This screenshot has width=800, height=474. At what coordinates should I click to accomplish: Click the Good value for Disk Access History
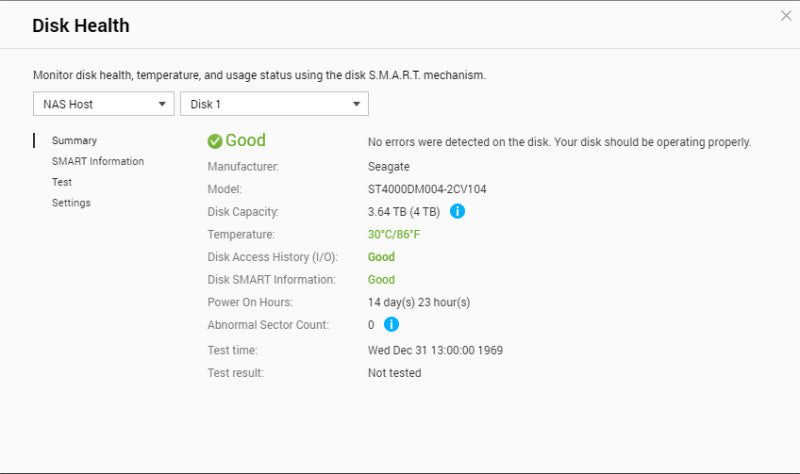pyautogui.click(x=381, y=257)
